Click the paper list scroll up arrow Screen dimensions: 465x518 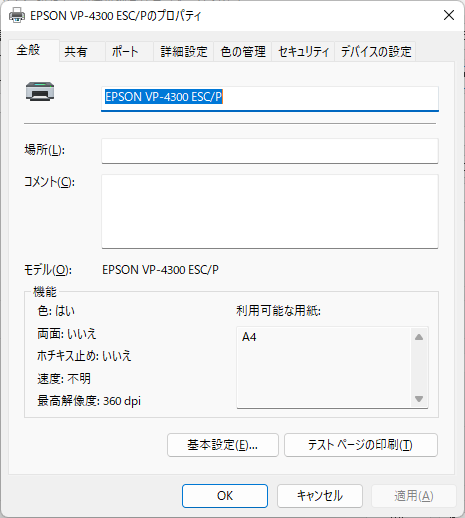tap(419, 337)
